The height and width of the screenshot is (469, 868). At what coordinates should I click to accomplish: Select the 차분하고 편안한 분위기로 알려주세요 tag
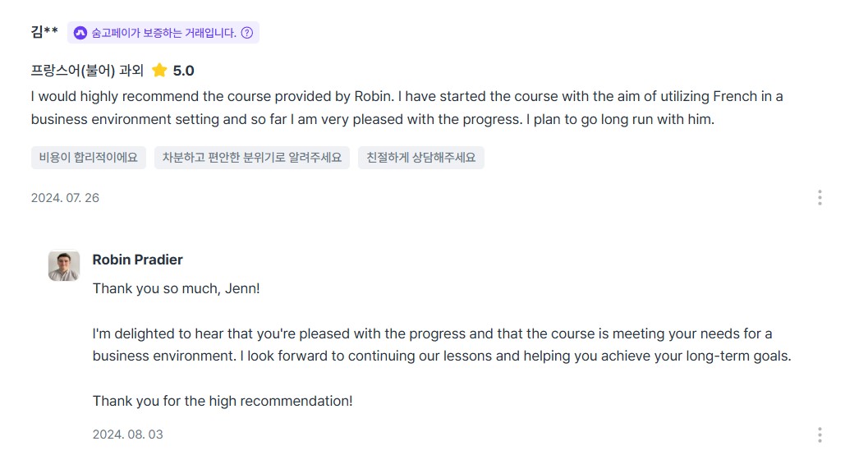(x=252, y=158)
